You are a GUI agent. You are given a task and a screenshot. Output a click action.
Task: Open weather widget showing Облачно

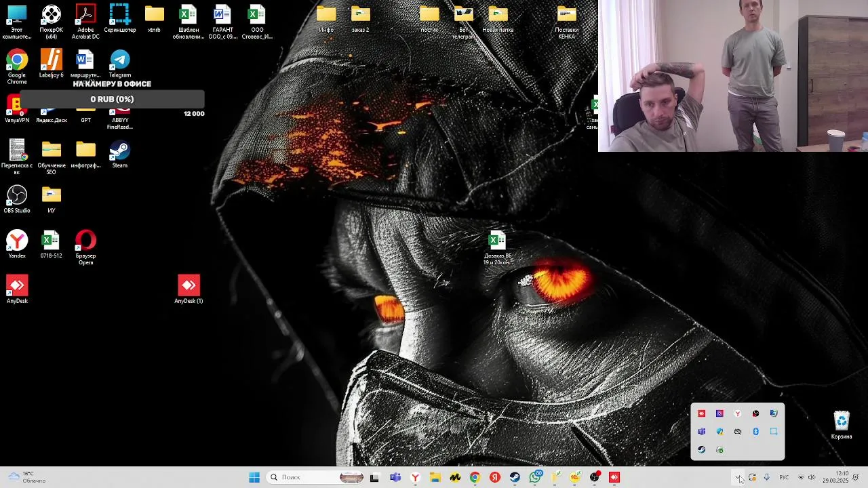27,477
